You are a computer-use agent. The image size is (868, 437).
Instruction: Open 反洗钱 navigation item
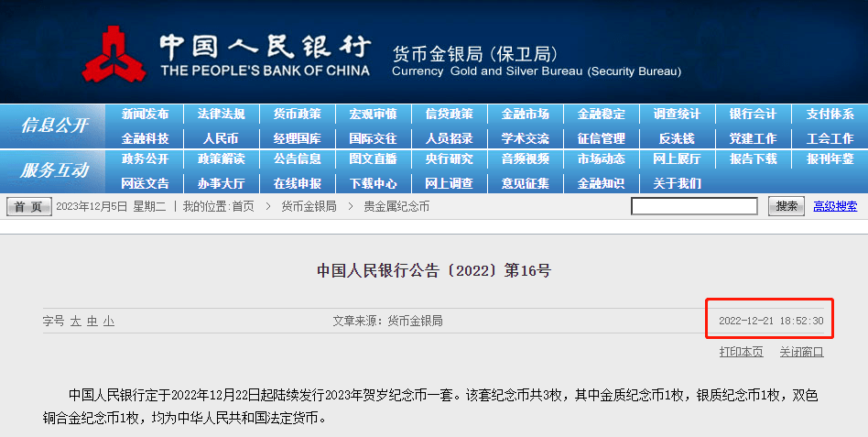677,138
